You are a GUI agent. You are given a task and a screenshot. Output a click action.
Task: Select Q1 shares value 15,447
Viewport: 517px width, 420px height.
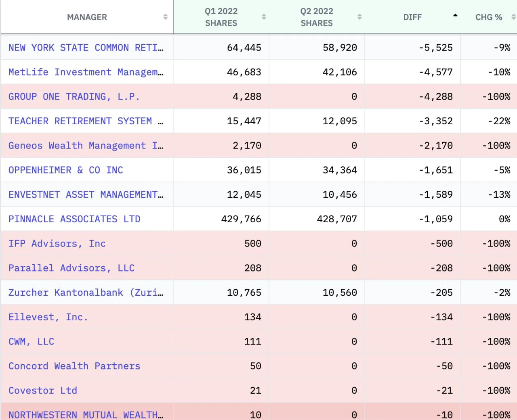click(x=244, y=121)
